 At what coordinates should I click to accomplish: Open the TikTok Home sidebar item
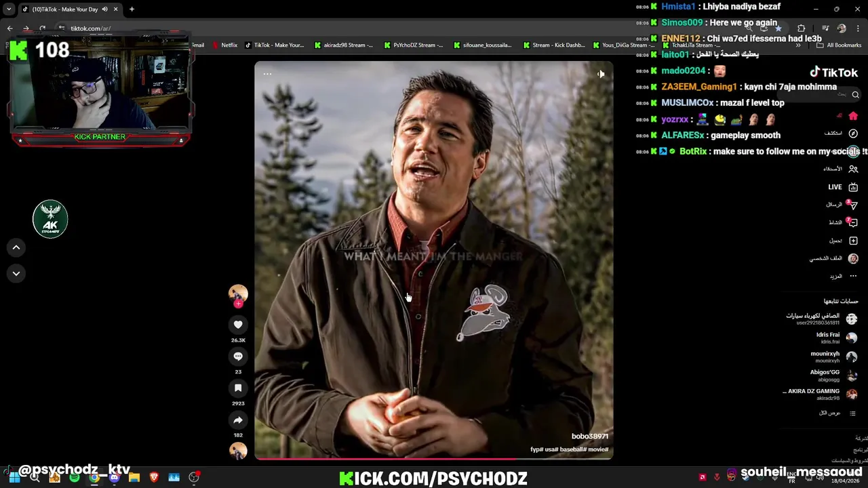[x=853, y=116]
